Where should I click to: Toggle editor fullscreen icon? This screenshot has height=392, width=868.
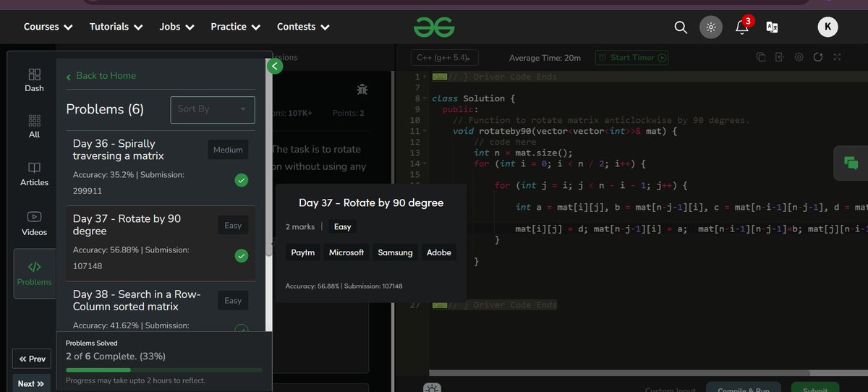(838, 58)
